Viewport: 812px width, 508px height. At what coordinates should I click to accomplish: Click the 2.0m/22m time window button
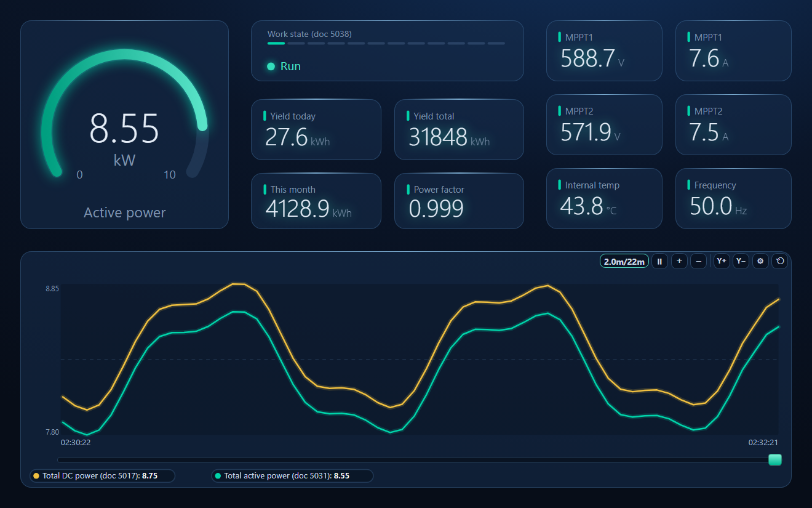point(624,261)
